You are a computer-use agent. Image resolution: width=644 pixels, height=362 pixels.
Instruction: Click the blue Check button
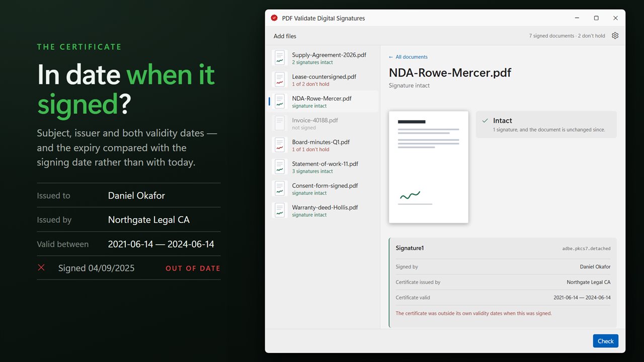pyautogui.click(x=606, y=341)
